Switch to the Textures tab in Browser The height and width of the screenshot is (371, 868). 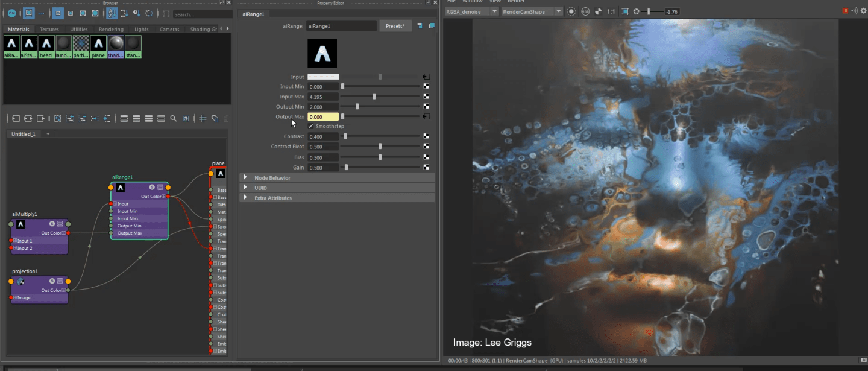click(x=49, y=29)
